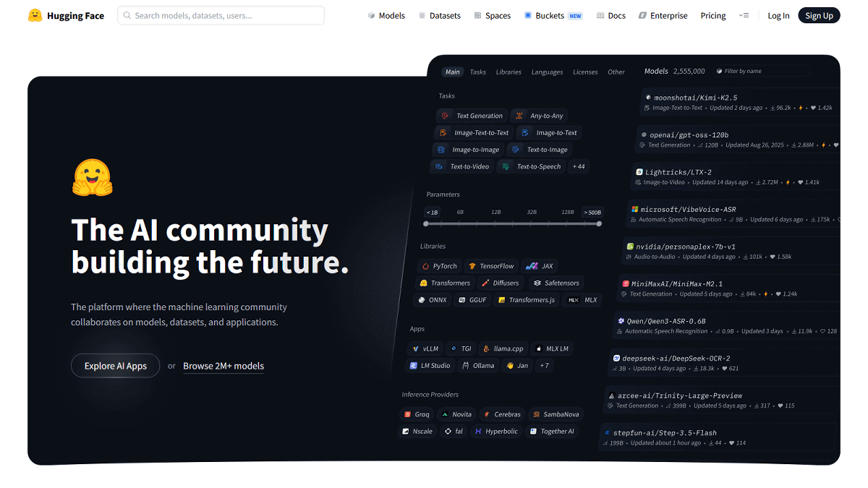Switch to the Tasks tab

(478, 72)
